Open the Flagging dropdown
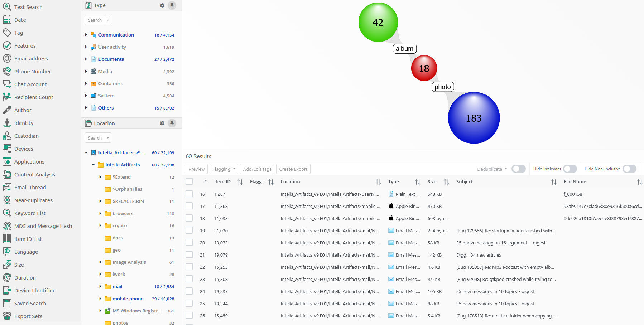 point(224,169)
